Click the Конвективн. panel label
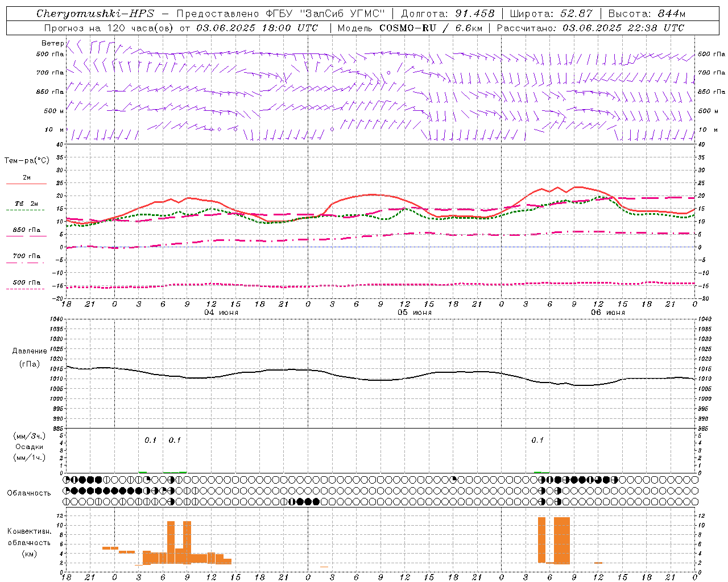 point(30,531)
